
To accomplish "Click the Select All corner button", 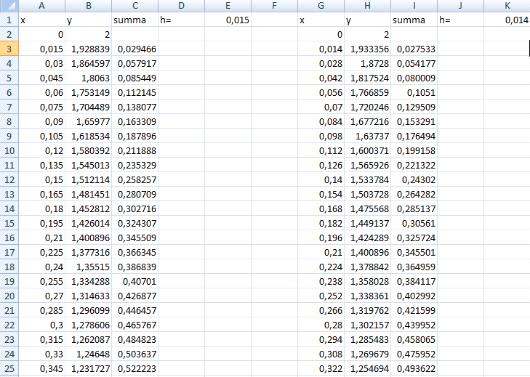I will point(9,6).
